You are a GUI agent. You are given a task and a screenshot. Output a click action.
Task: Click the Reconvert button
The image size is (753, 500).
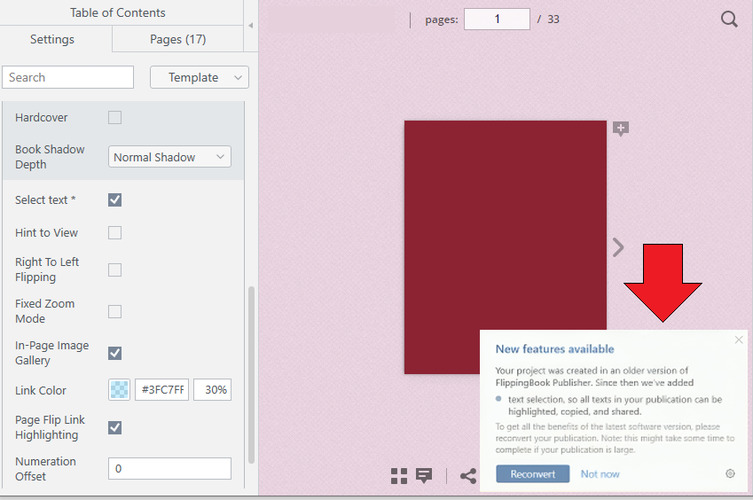click(533, 474)
